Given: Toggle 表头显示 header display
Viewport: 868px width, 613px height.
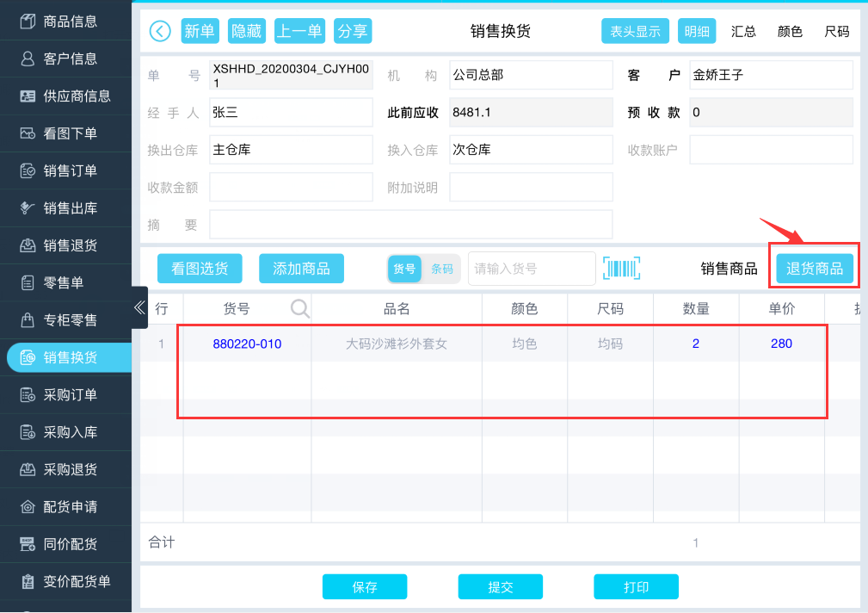Looking at the screenshot, I should pyautogui.click(x=635, y=32).
